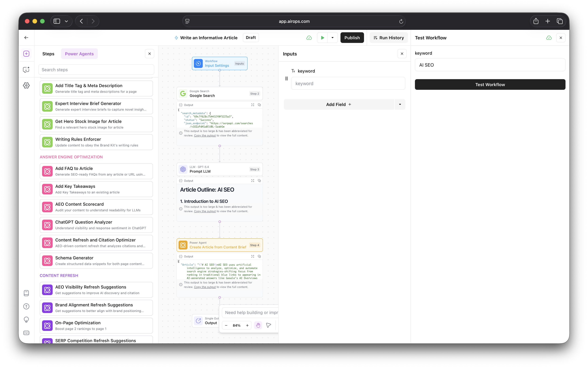
Task: Select the pointer selection tool on canvas
Action: [x=269, y=325]
